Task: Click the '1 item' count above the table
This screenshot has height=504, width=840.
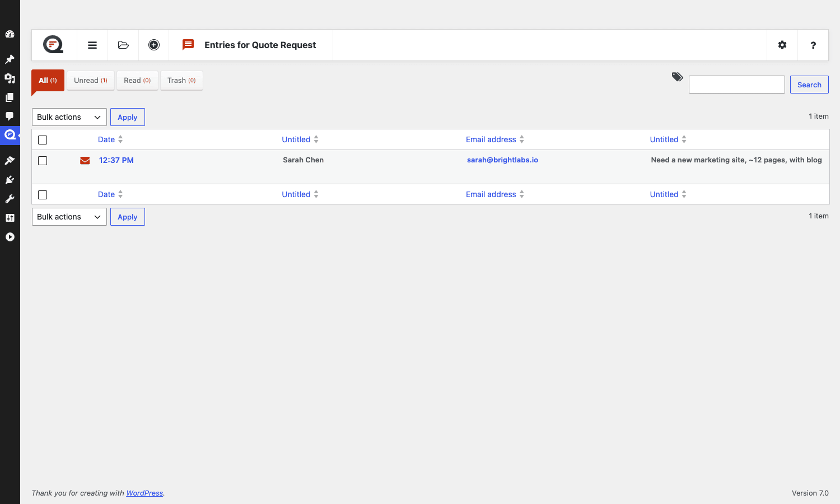Action: (819, 116)
